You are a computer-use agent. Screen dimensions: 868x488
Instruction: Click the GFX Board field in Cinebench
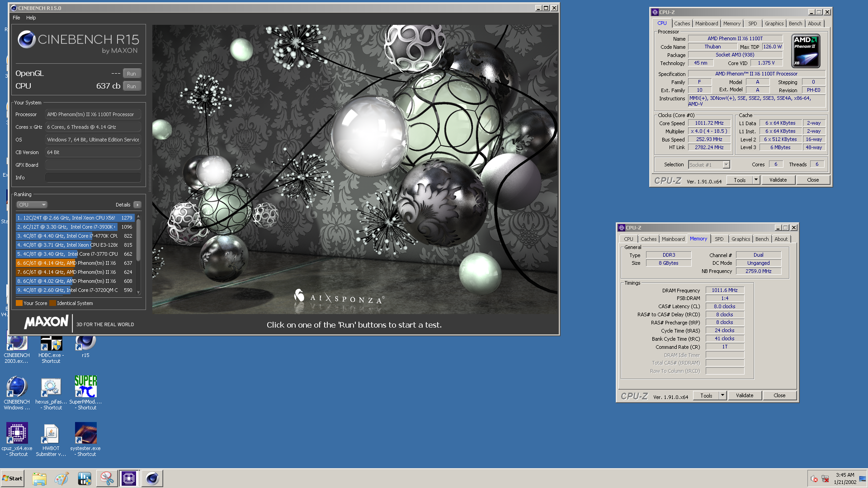[93, 165]
